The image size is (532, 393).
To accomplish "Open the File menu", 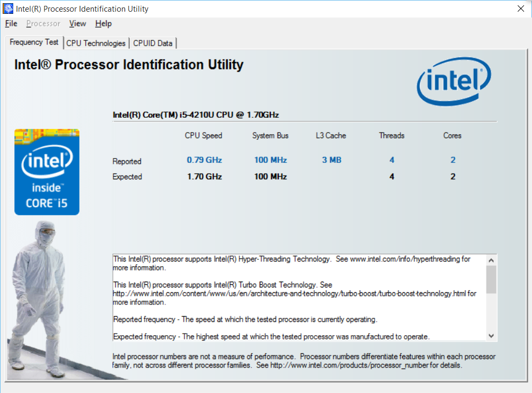I will pyautogui.click(x=11, y=23).
